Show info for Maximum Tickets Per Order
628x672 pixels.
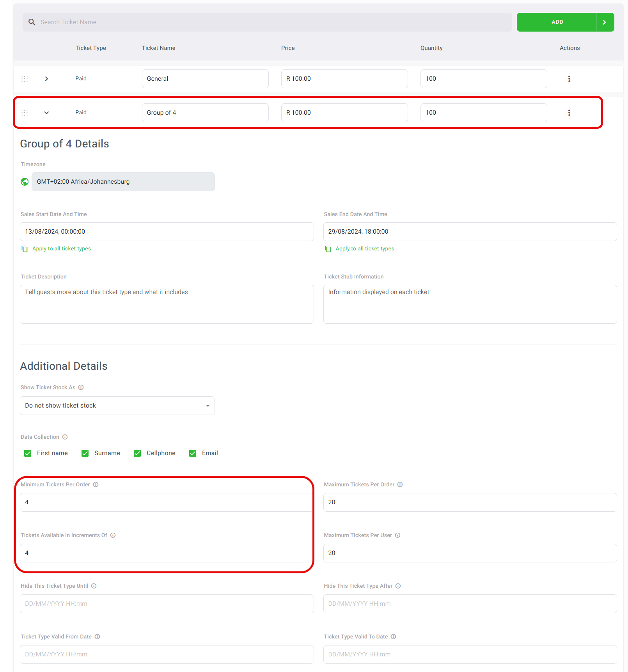tap(400, 485)
